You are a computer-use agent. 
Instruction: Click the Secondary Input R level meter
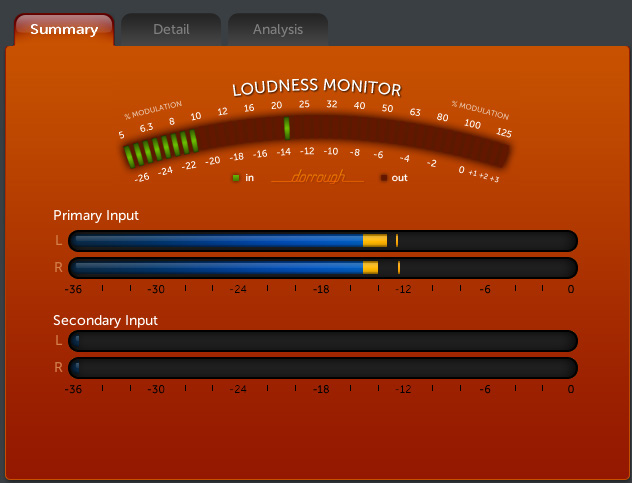(323, 368)
